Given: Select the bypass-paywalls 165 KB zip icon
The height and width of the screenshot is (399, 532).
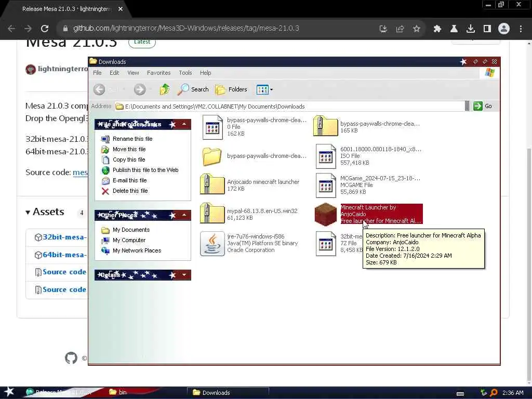Looking at the screenshot, I should pos(325,126).
